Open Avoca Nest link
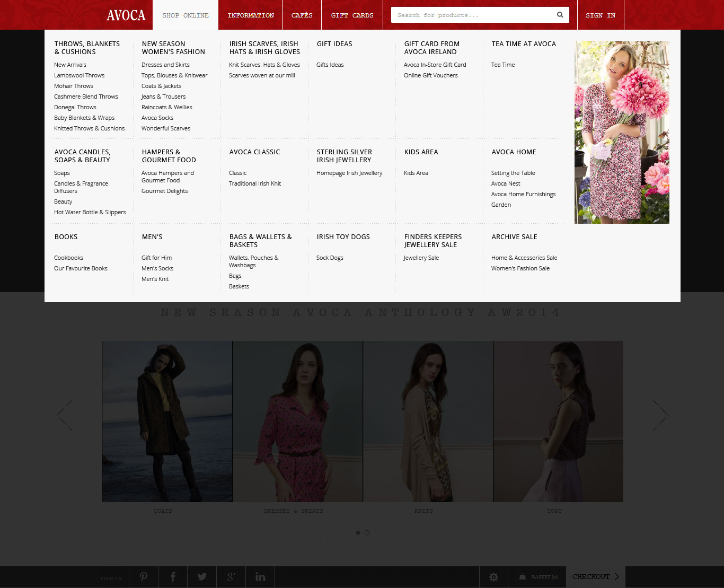Screen dimensions: 724x588 point(506,183)
